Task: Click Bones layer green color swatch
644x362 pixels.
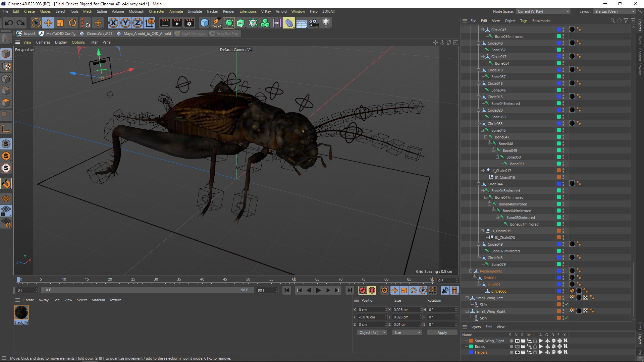Action: pyautogui.click(x=471, y=347)
